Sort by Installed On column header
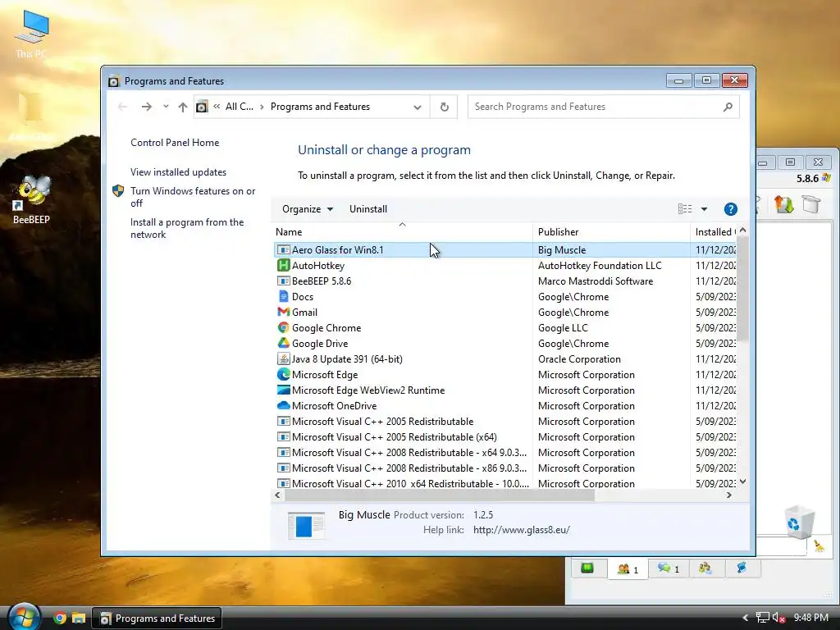The image size is (840, 630). (x=714, y=232)
